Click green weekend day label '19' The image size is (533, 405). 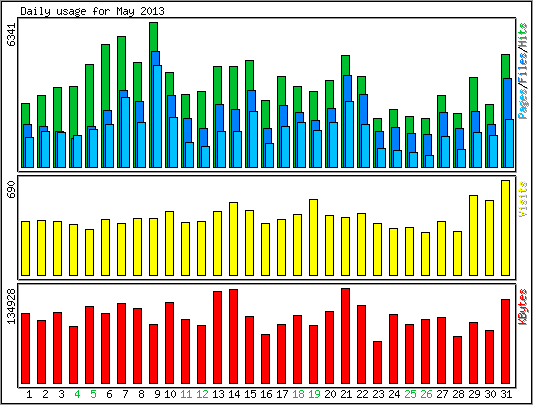(314, 394)
